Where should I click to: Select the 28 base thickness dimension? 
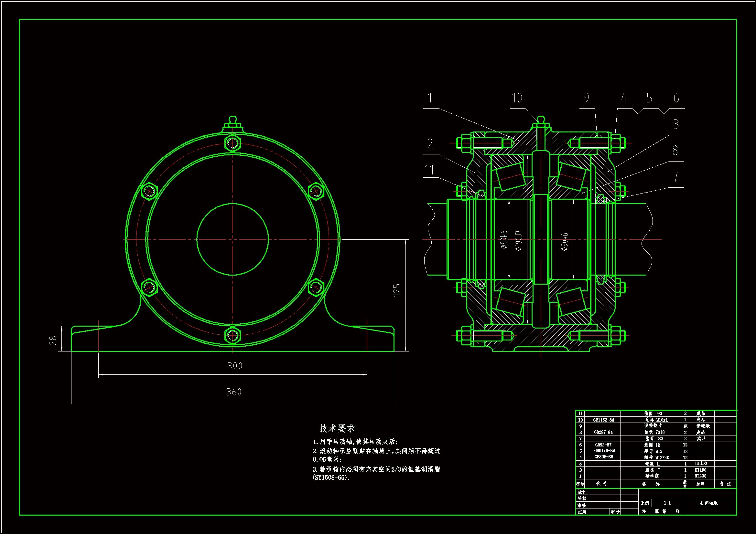tap(53, 340)
